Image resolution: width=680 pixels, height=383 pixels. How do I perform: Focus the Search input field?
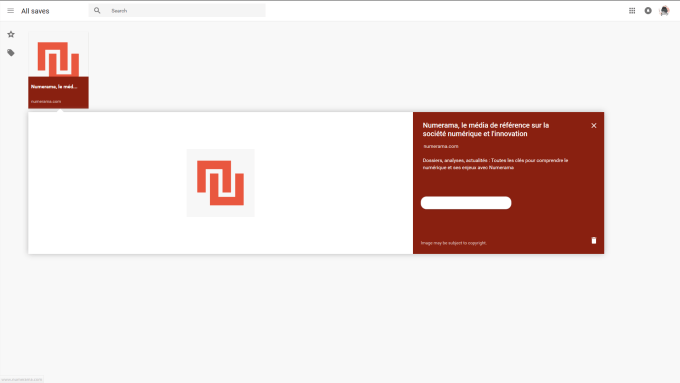coord(177,10)
